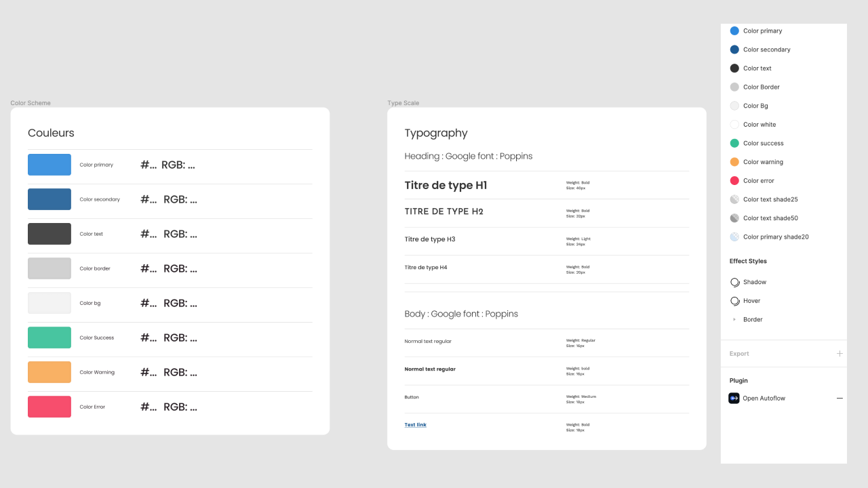The image size is (868, 488).
Task: Click the Titre de type H1 heading
Action: pos(445,185)
